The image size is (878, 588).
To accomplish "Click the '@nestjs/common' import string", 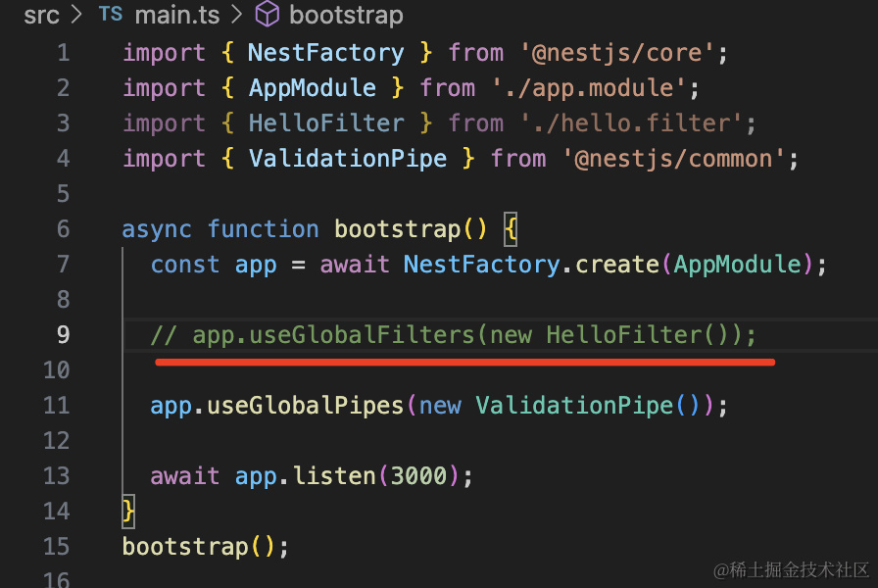I will coord(680,159).
